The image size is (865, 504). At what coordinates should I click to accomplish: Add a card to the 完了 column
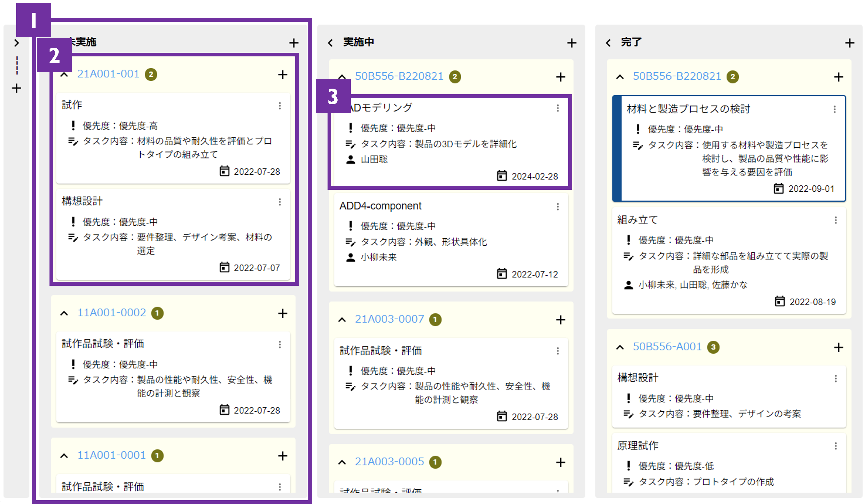[850, 43]
